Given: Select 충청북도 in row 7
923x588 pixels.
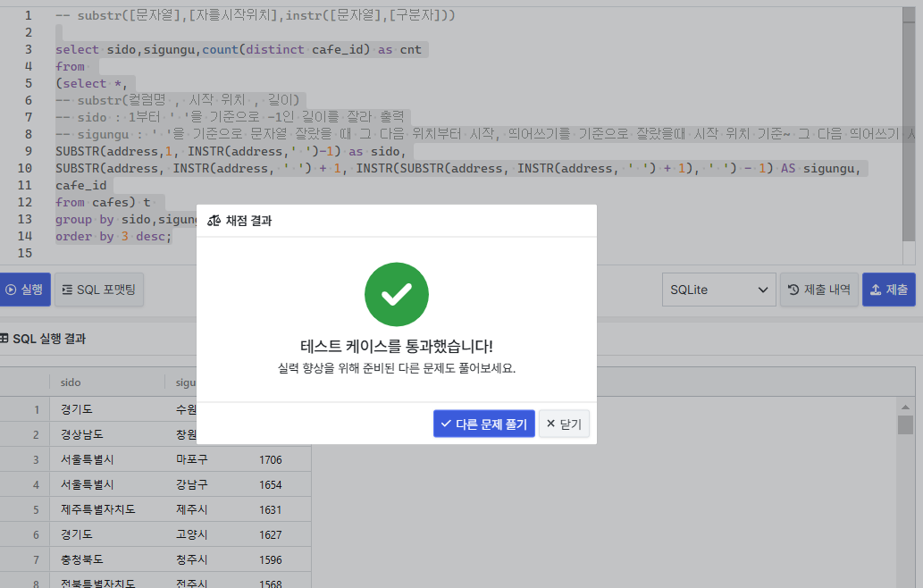Looking at the screenshot, I should click(x=82, y=559).
